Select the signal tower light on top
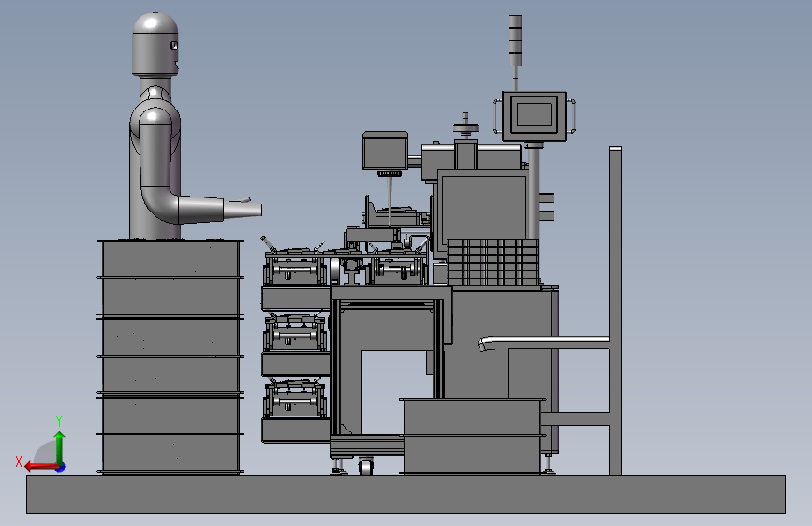This screenshot has width=812, height=526. coord(515,40)
